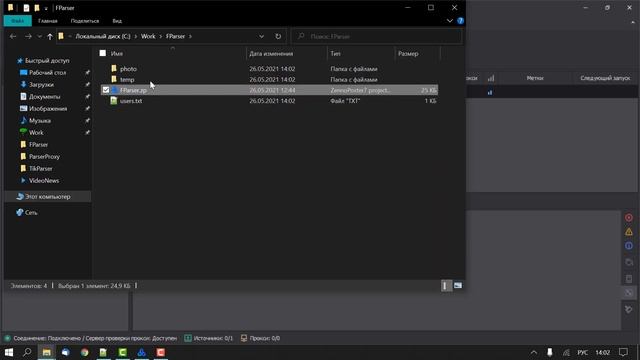
Task: Switch the РУС input language
Action: [582, 352]
